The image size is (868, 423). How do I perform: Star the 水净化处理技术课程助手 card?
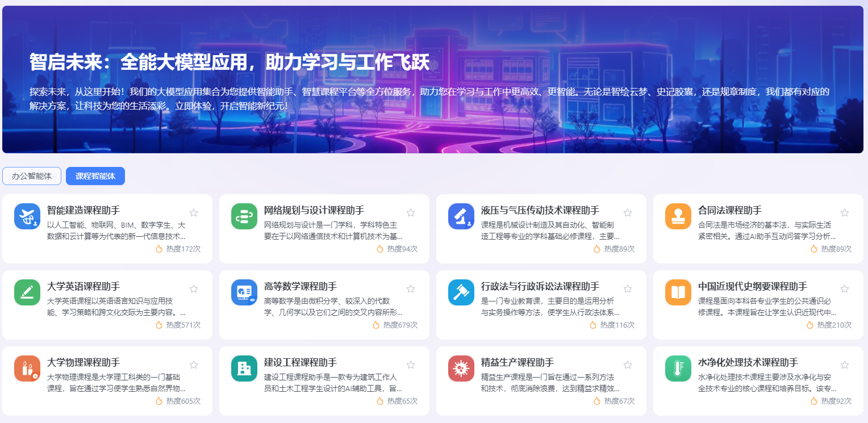[x=845, y=365]
